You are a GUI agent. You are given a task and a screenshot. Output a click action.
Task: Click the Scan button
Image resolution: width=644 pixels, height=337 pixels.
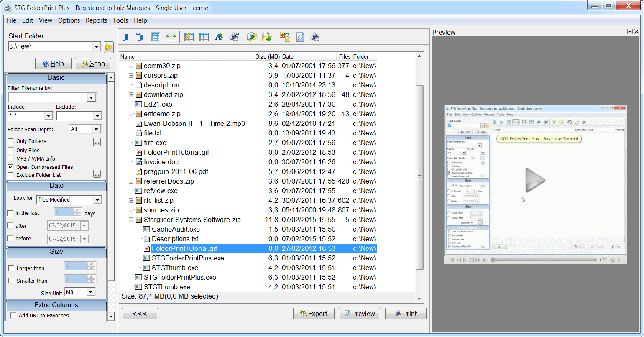93,64
